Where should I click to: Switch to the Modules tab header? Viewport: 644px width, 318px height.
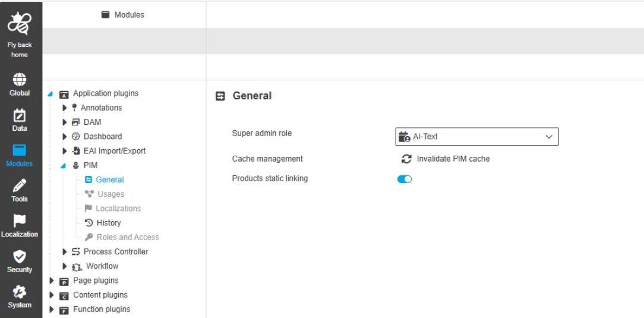(x=123, y=14)
